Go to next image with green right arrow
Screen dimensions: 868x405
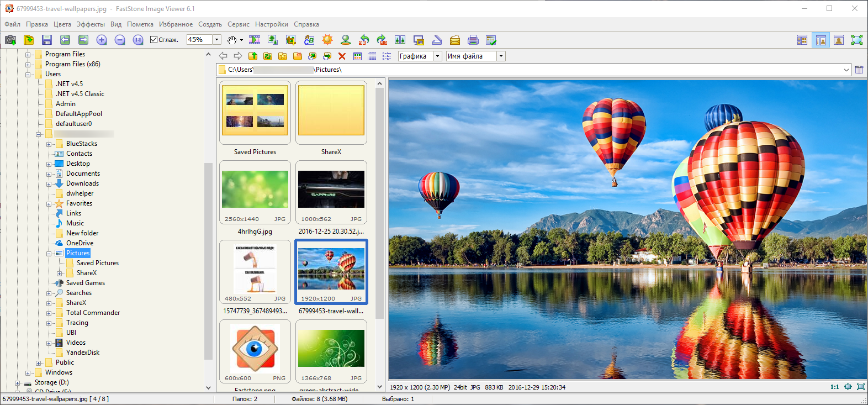(x=83, y=40)
